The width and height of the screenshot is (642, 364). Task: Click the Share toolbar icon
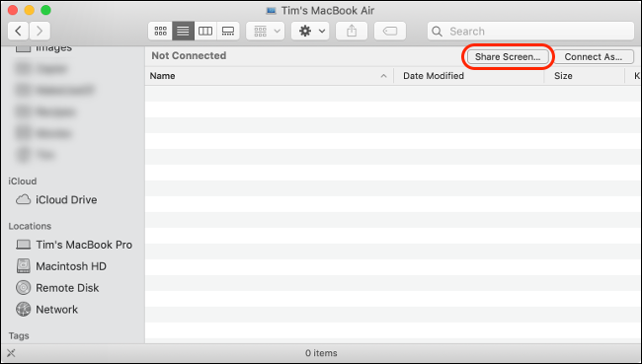click(x=352, y=32)
